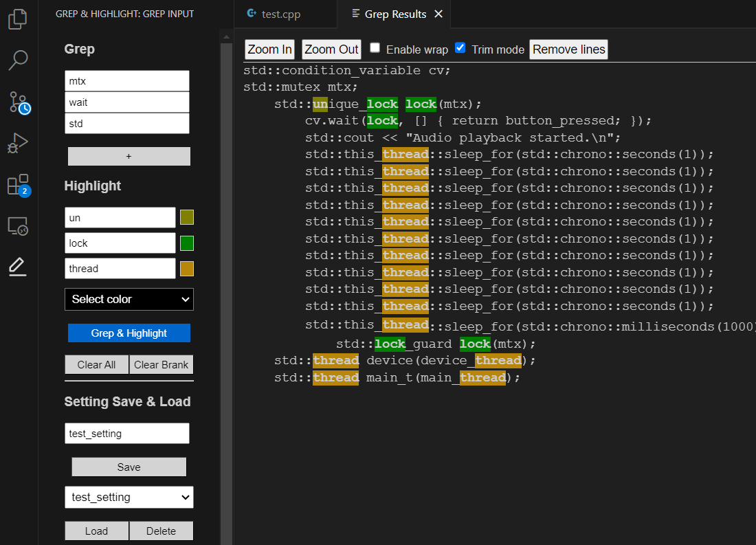Pick the green color swatch for 'lock'
Viewport: 756px width, 545px height.
click(x=186, y=243)
